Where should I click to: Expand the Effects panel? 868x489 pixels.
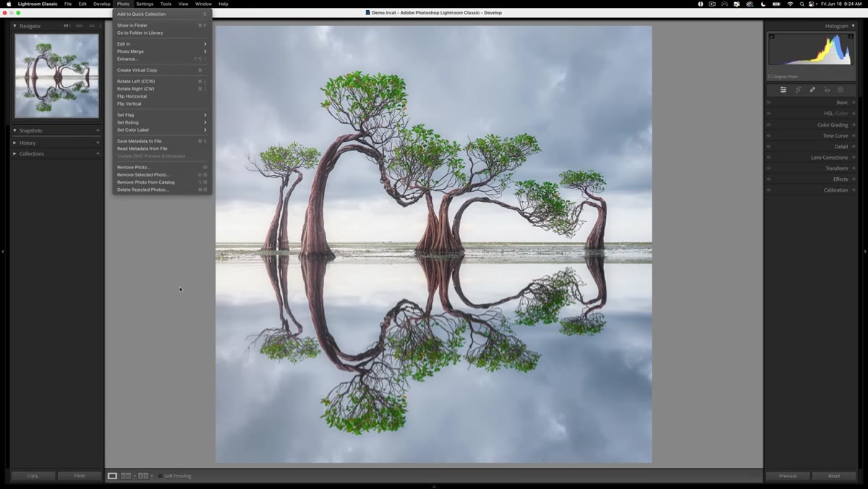click(854, 179)
